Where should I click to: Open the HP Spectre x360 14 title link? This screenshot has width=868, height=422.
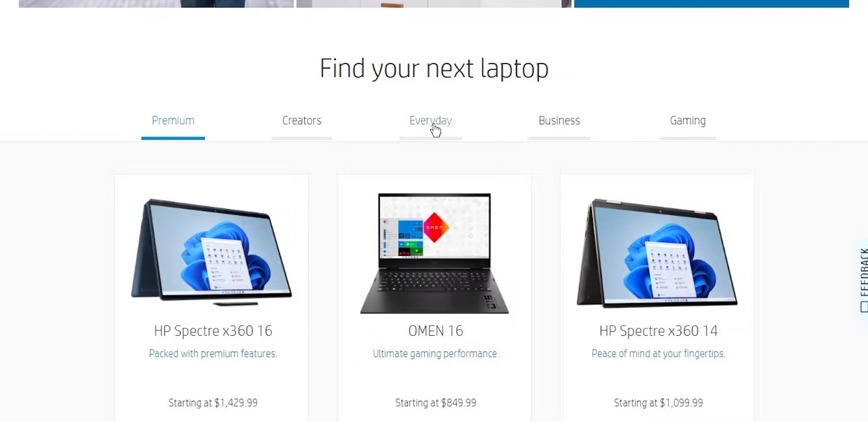point(658,331)
